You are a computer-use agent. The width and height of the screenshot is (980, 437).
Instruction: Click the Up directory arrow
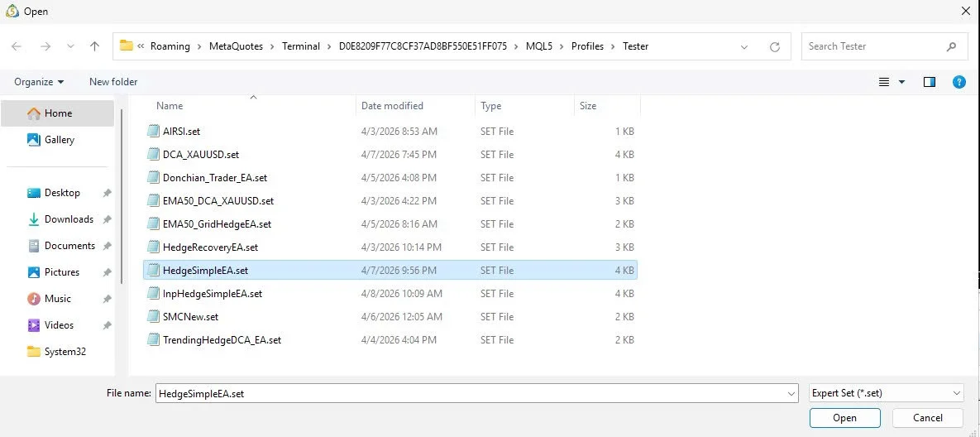tap(94, 47)
